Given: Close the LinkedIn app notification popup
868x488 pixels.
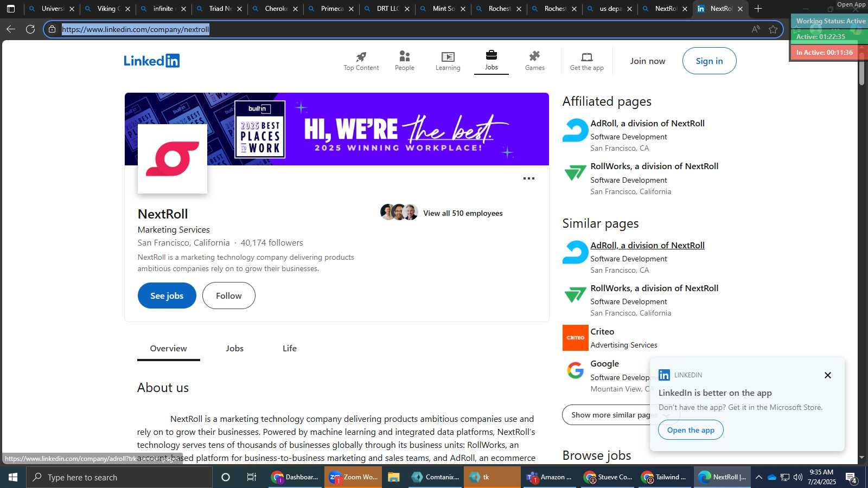Looking at the screenshot, I should coord(827,375).
